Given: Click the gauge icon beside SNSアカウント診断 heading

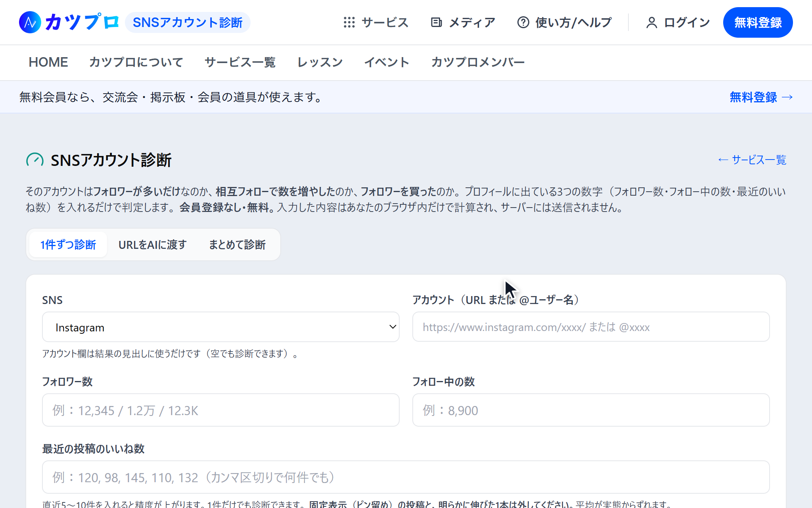Looking at the screenshot, I should tap(35, 160).
